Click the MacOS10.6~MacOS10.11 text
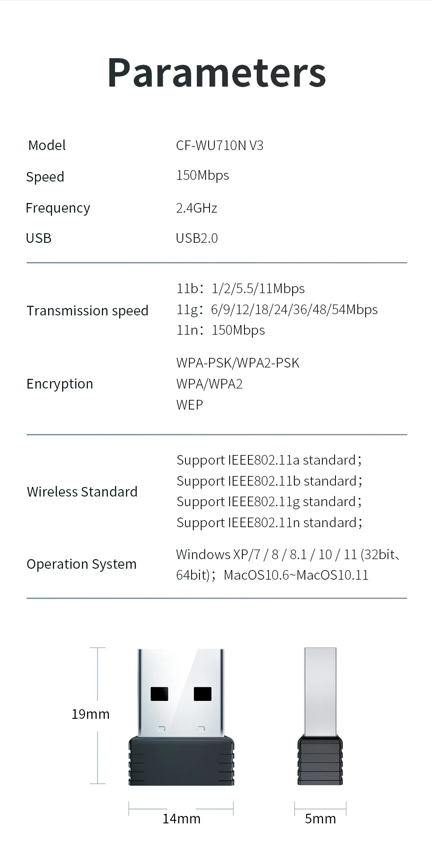Viewport: 433px width, 868px height. [x=296, y=575]
